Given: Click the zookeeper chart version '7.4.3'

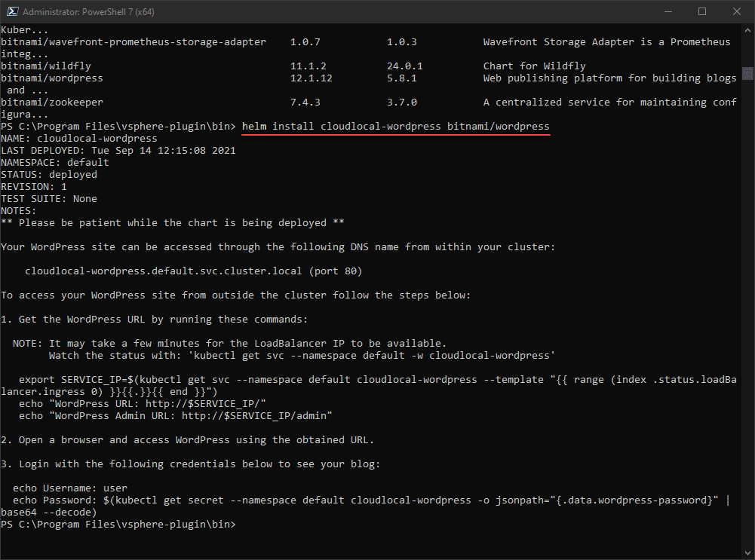Looking at the screenshot, I should (305, 102).
